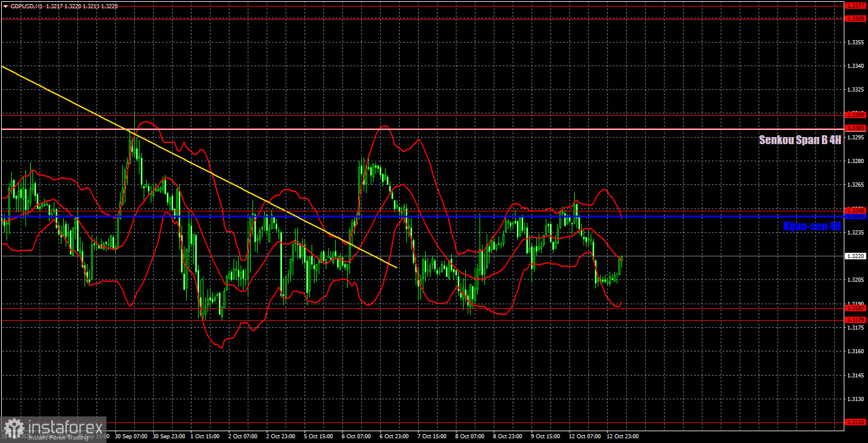Click the 1.3377 red price level label
The height and width of the screenshot is (443, 868).
point(856,5)
